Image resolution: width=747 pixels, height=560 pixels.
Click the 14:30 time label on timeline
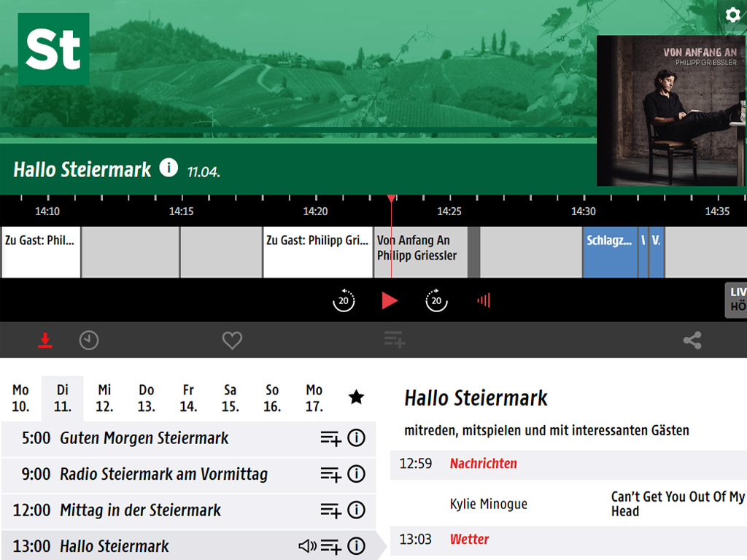click(583, 211)
